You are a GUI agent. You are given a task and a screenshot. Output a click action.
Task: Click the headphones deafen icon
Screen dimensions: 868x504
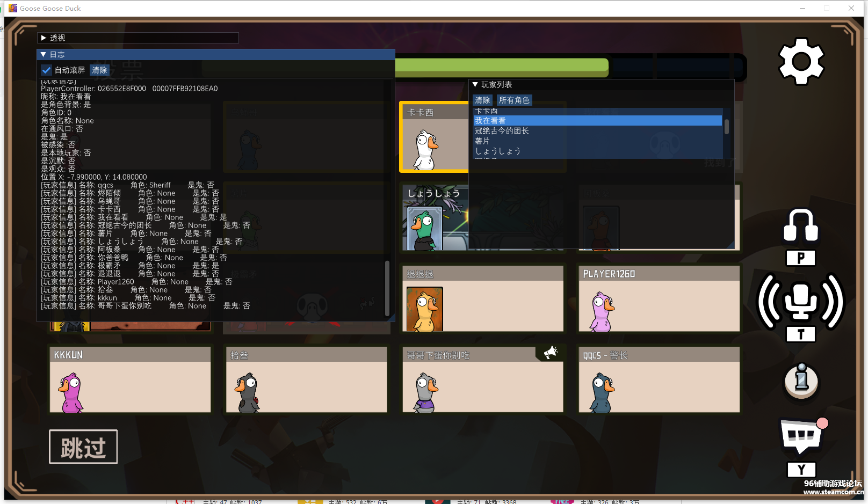pos(801,225)
